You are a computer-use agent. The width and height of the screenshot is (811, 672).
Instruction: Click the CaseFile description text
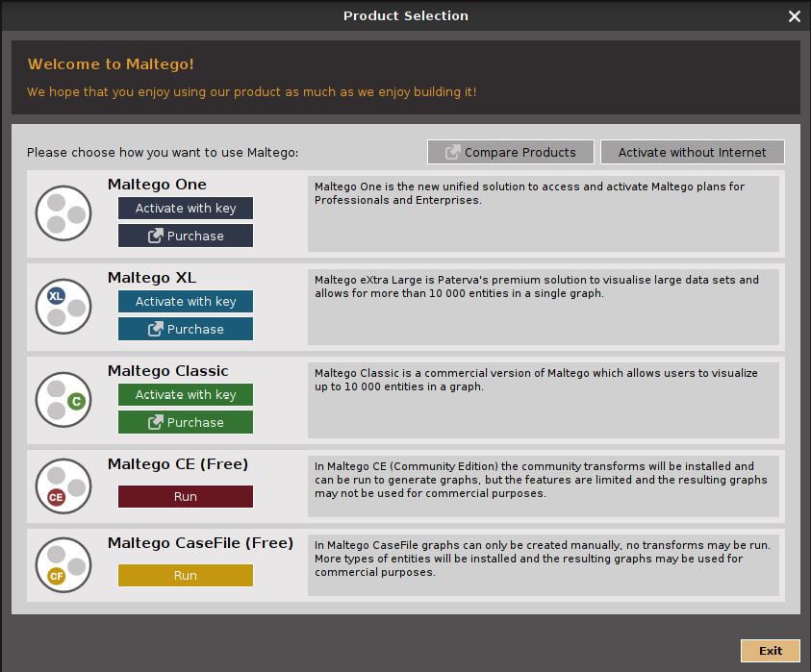pos(542,559)
